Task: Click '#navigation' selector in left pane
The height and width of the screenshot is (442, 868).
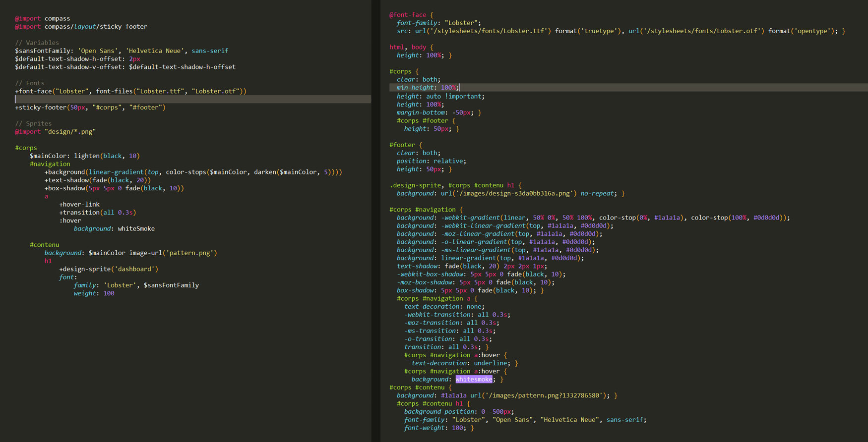Action: pyautogui.click(x=50, y=164)
